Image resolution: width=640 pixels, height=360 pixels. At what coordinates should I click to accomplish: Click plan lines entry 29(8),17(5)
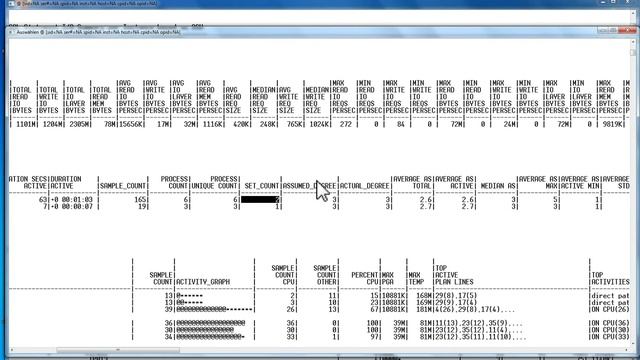(456, 296)
